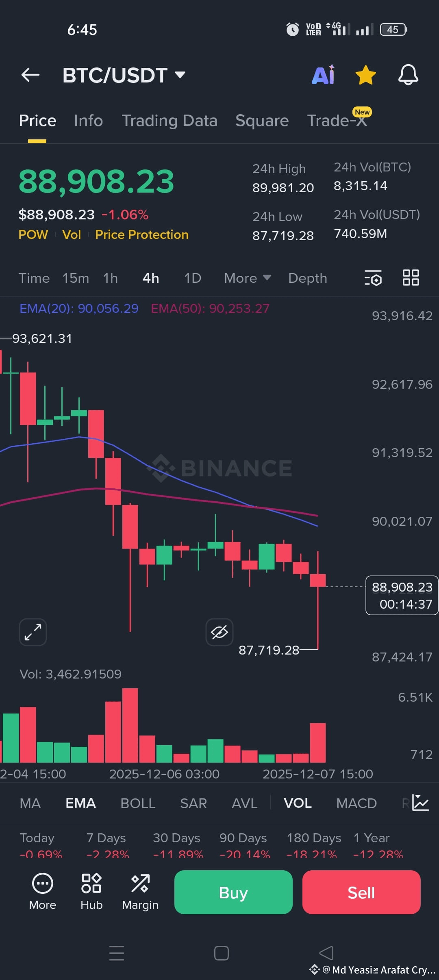Tap the 87,719.28 low chart marker

pyautogui.click(x=269, y=650)
